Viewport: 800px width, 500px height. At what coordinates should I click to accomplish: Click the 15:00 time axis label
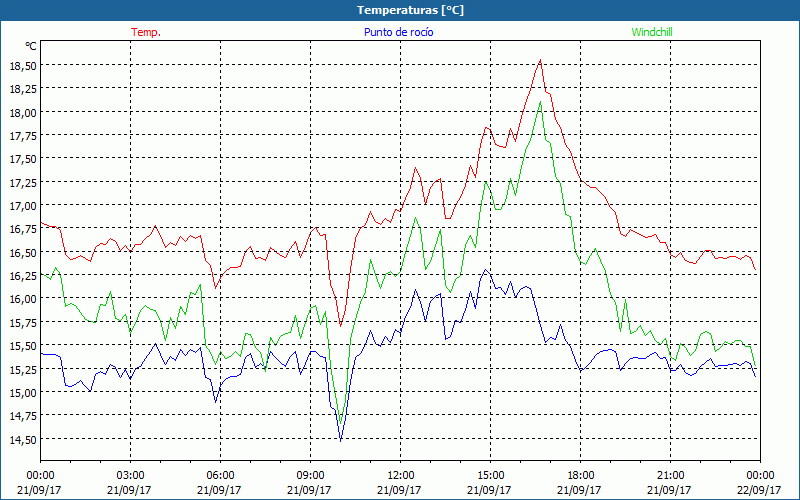[490, 476]
